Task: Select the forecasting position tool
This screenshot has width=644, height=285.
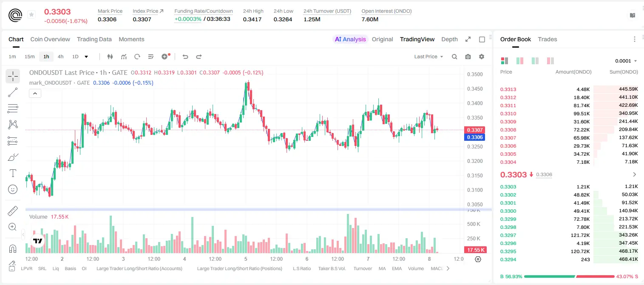Action: coord(13,141)
